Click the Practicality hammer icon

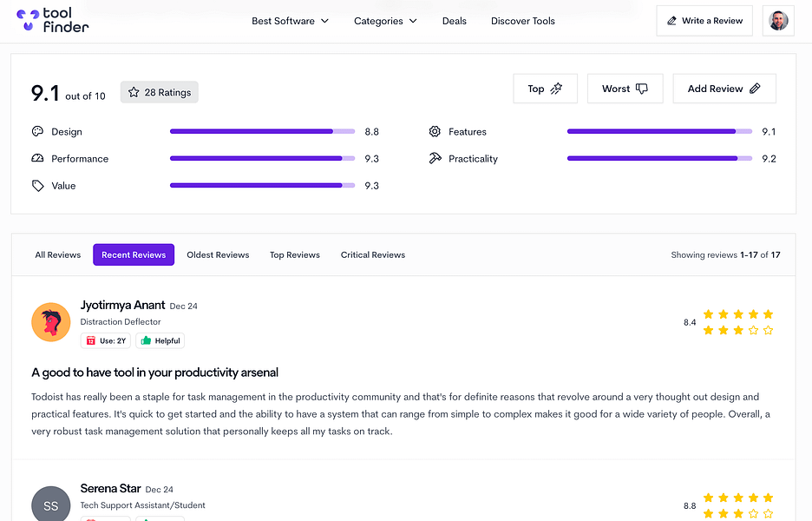click(435, 159)
